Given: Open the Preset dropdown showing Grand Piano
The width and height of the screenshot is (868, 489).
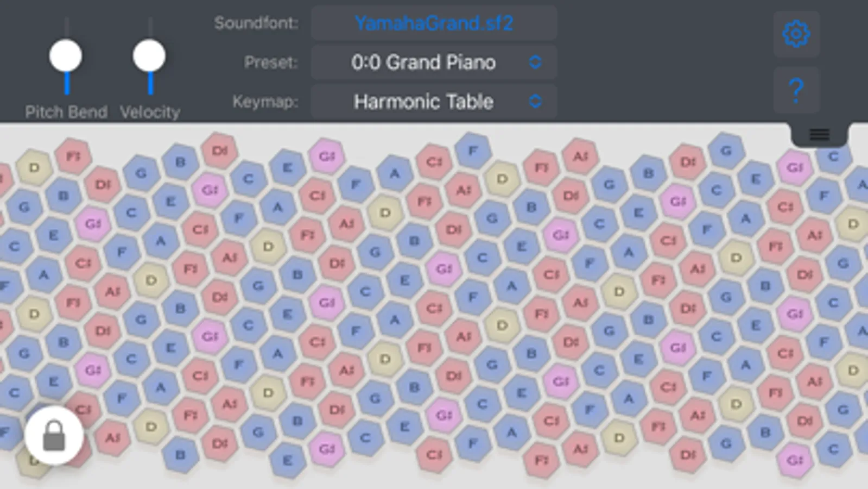Looking at the screenshot, I should (x=434, y=62).
